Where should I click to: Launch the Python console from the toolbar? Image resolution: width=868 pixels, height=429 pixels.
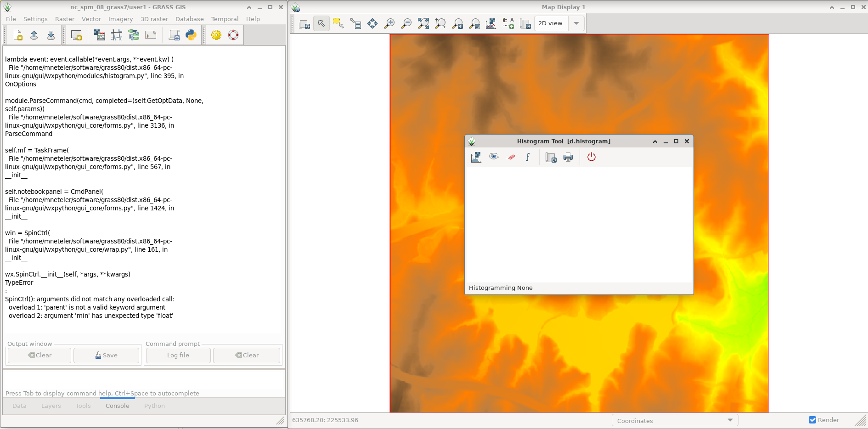(x=191, y=35)
